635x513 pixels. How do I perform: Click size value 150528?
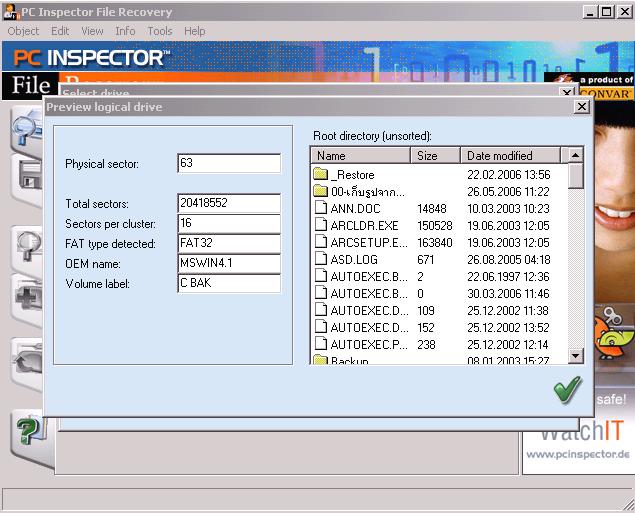435,226
